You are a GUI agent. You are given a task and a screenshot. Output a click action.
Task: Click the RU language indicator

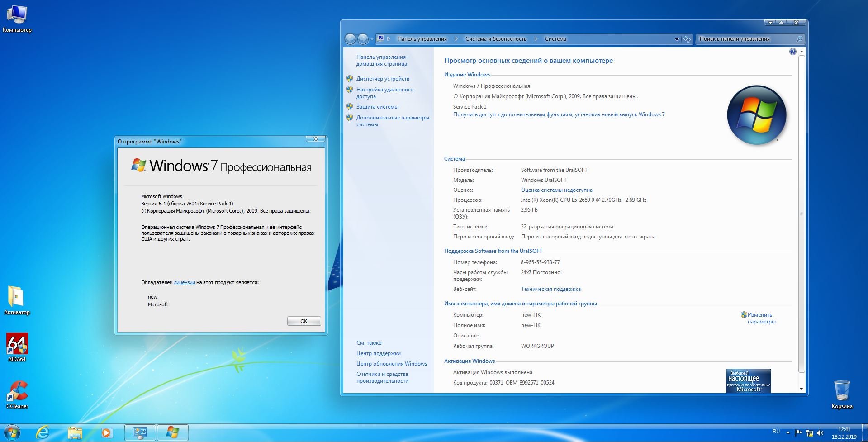pos(776,432)
